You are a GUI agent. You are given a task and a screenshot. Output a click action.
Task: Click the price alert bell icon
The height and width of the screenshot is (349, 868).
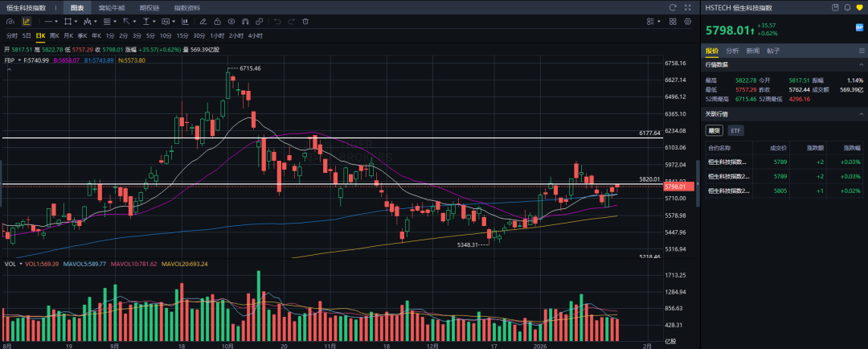[x=845, y=7]
